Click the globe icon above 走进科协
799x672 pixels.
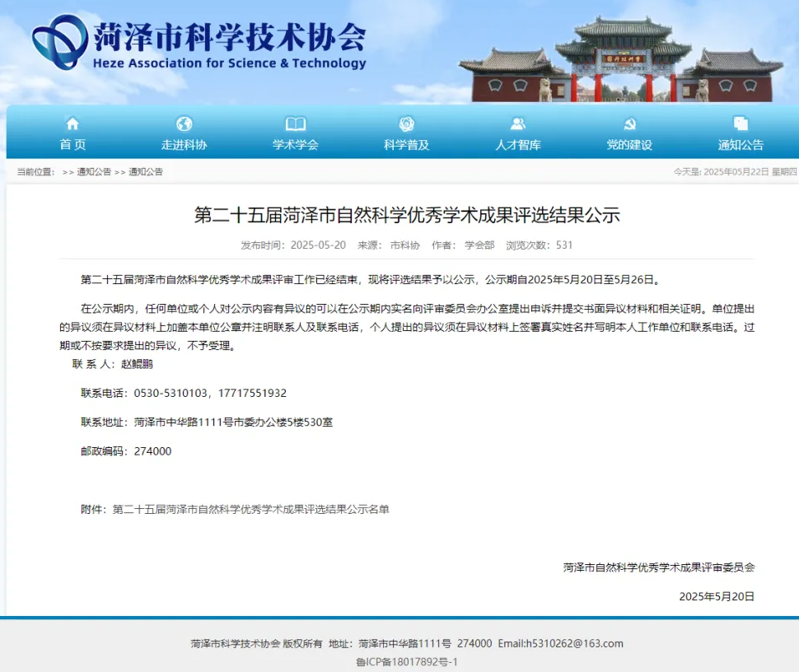(x=185, y=124)
